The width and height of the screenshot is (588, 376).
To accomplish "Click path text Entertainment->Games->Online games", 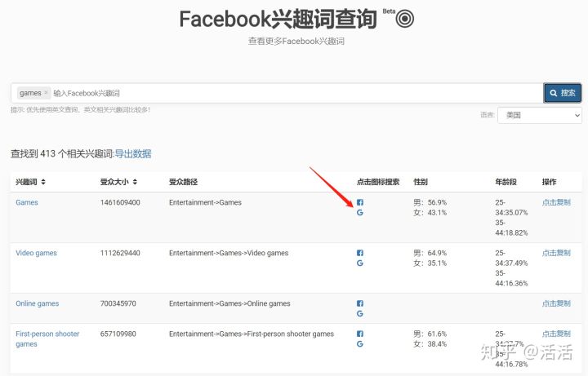I will (x=229, y=303).
